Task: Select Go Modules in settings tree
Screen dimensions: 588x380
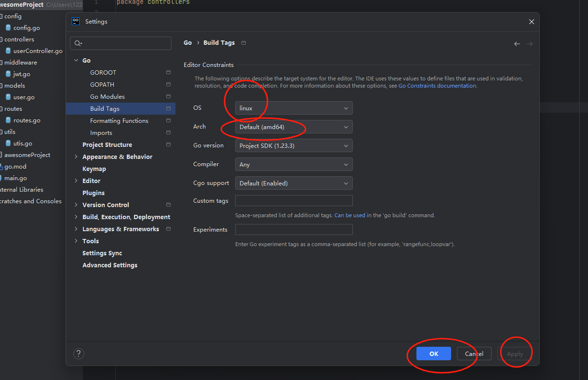Action: (x=107, y=97)
